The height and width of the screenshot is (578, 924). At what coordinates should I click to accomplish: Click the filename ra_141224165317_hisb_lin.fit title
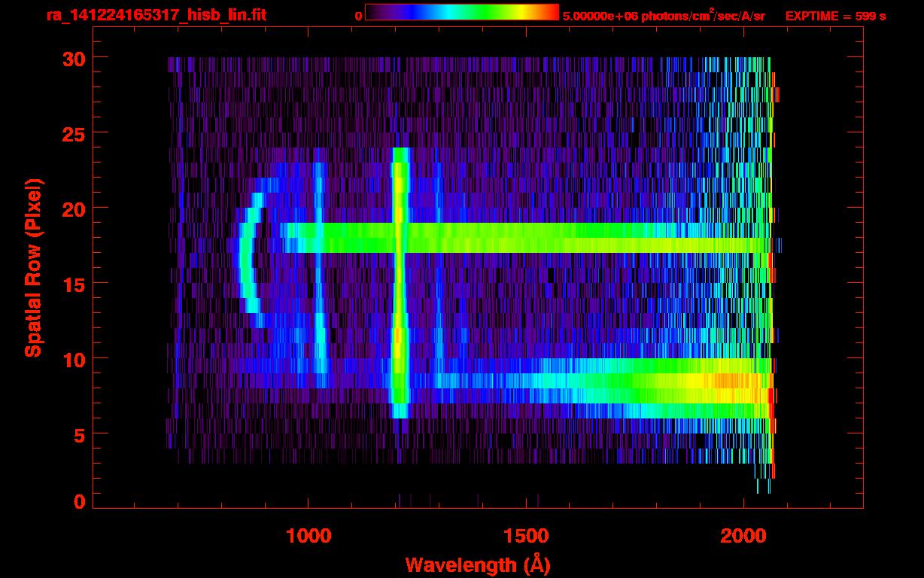click(x=156, y=15)
